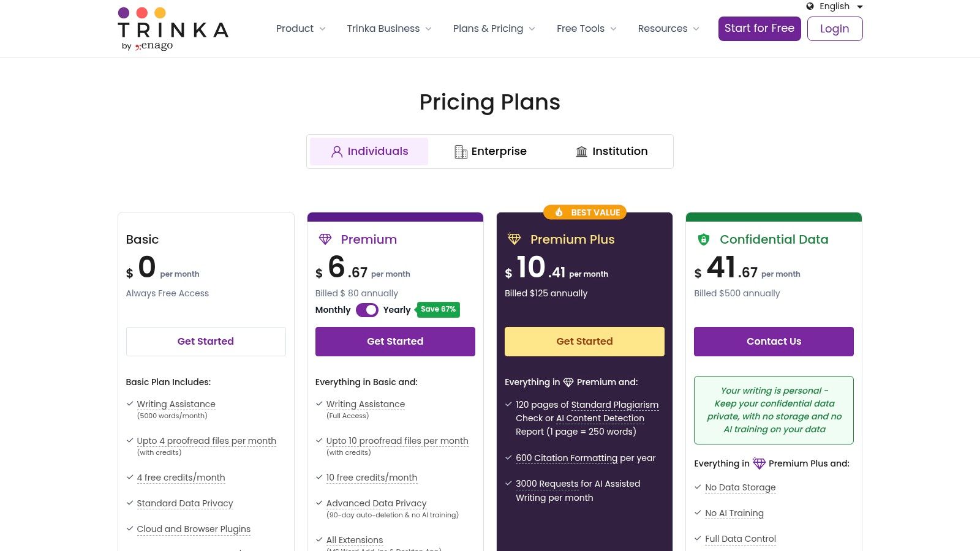Click the Start for Free button

[x=759, y=29]
